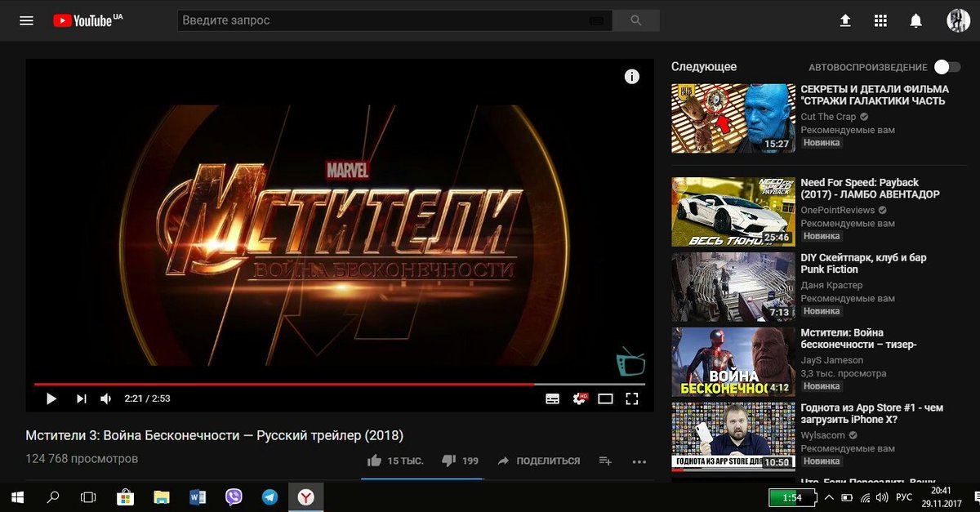
Task: Click Cut The Crap channel name
Action: 828,117
